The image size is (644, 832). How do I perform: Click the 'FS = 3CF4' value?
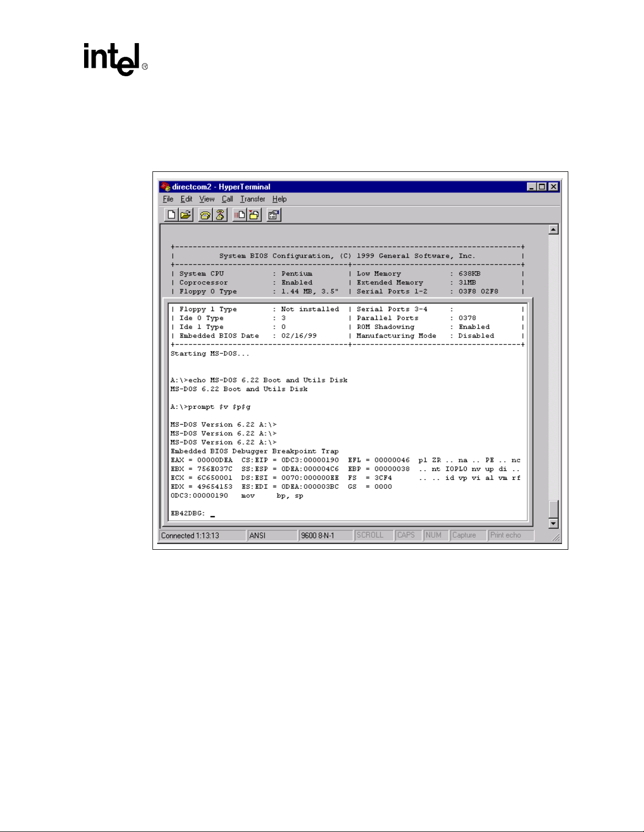[370, 478]
